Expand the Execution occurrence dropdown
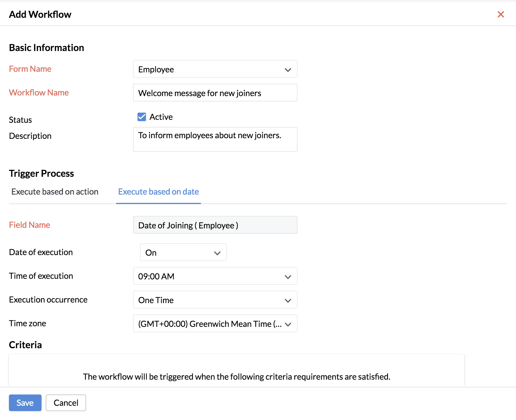 [215, 300]
